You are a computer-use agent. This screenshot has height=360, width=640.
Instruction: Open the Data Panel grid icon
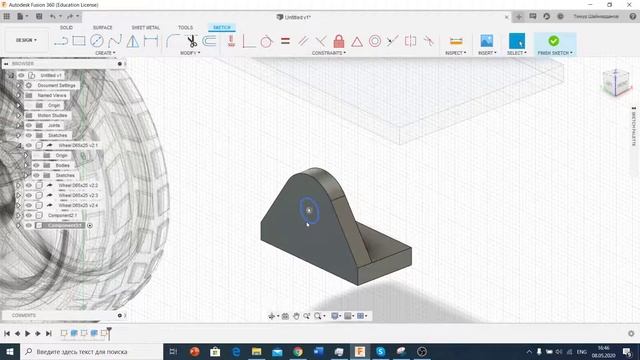[x=7, y=16]
